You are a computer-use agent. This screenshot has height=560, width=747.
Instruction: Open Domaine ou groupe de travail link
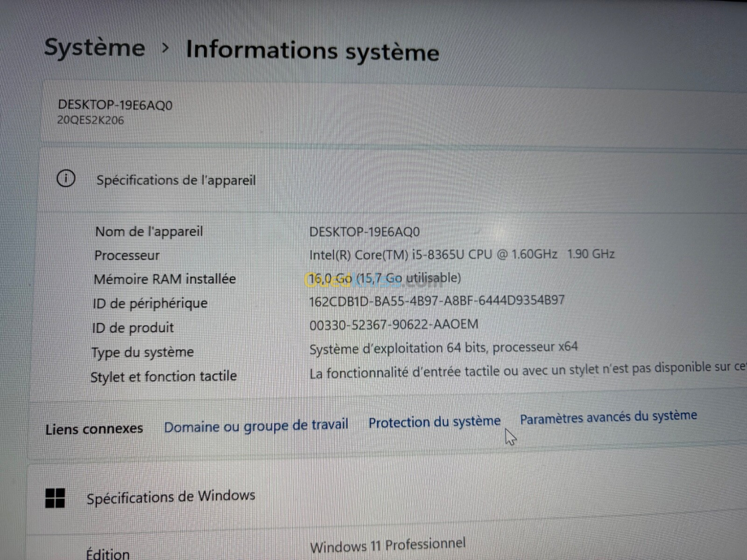pyautogui.click(x=256, y=426)
